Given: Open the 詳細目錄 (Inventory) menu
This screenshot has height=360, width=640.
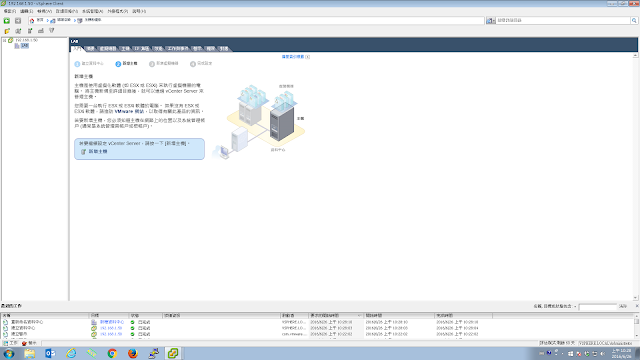Looking at the screenshot, I should click(67, 11).
